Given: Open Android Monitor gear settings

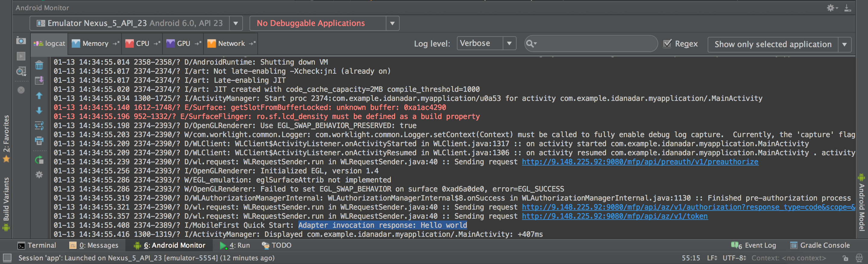Looking at the screenshot, I should pyautogui.click(x=831, y=8).
